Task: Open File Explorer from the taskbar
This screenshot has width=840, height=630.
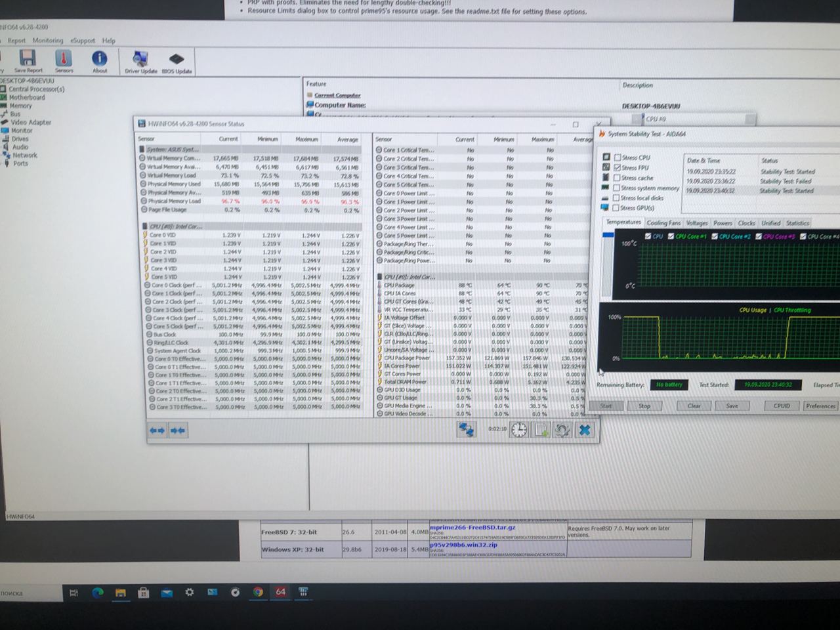Action: [x=120, y=593]
